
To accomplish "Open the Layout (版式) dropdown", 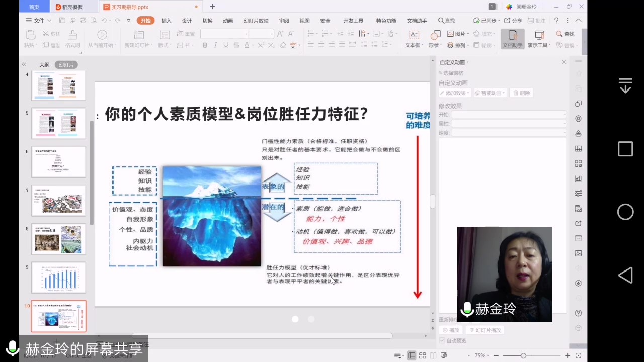I will 165,45.
